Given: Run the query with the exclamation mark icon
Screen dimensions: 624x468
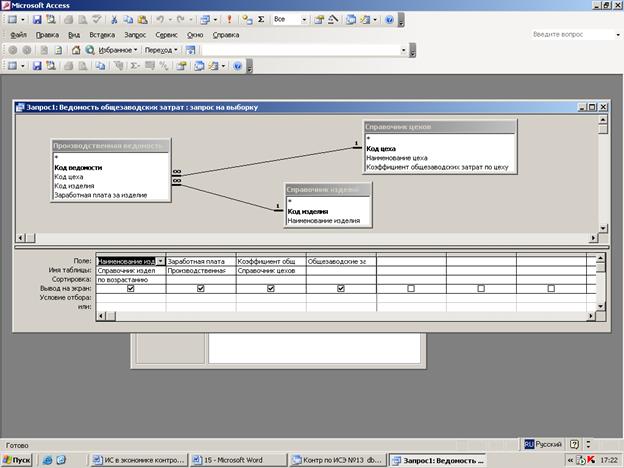Looking at the screenshot, I should [230, 19].
